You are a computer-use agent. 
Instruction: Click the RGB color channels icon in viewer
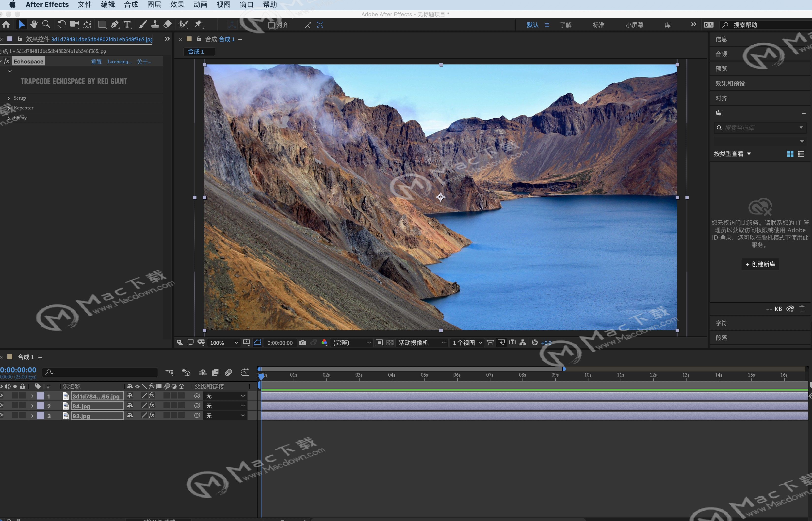click(324, 343)
